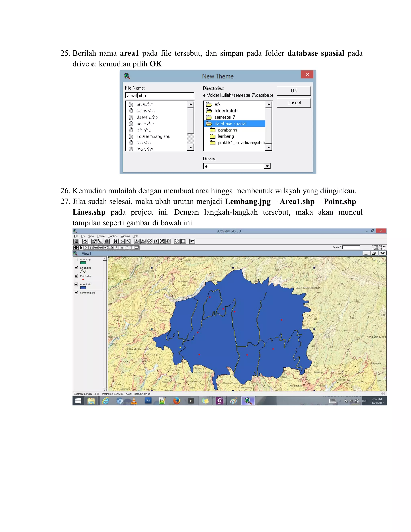Open the Window menu
The width and height of the screenshot is (411, 532).
point(125,236)
